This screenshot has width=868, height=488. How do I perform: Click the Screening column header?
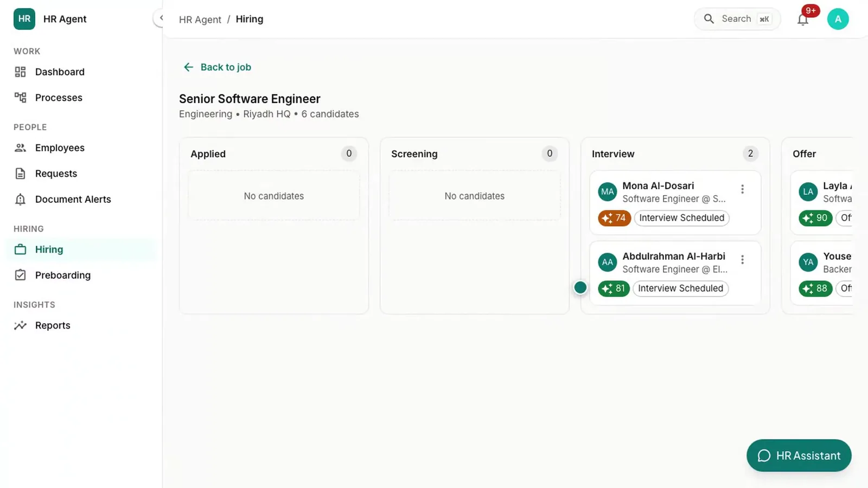tap(414, 154)
